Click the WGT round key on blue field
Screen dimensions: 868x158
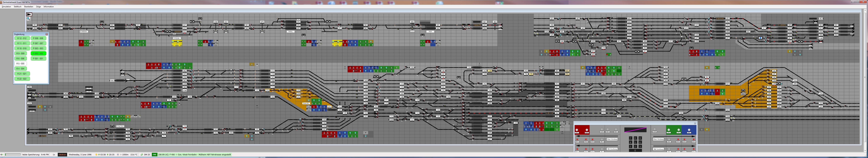[x=689, y=130]
